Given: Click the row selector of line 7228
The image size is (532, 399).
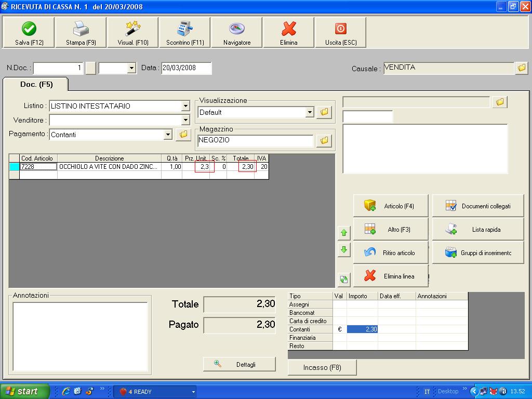Looking at the screenshot, I should click(x=14, y=167).
